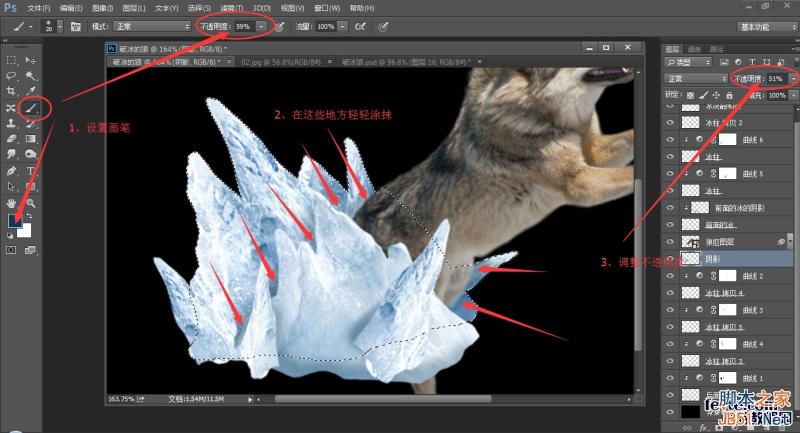Screen dimensions: 800x433
Task: Open layer blend mode 正常 dropdown
Action: (x=696, y=79)
